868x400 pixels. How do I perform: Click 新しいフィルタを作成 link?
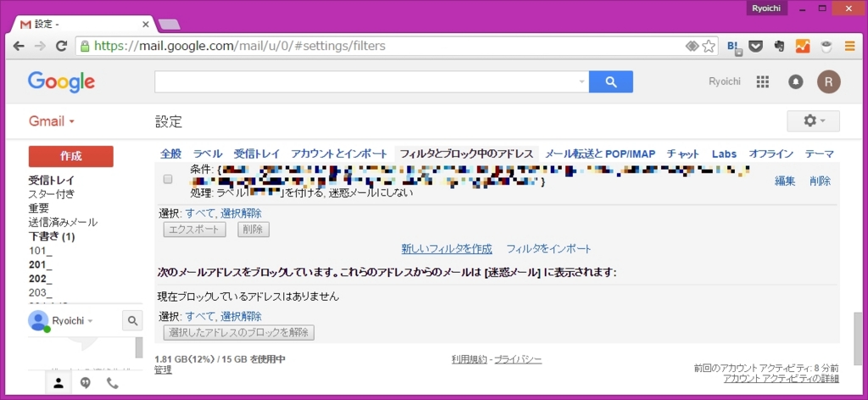point(447,249)
